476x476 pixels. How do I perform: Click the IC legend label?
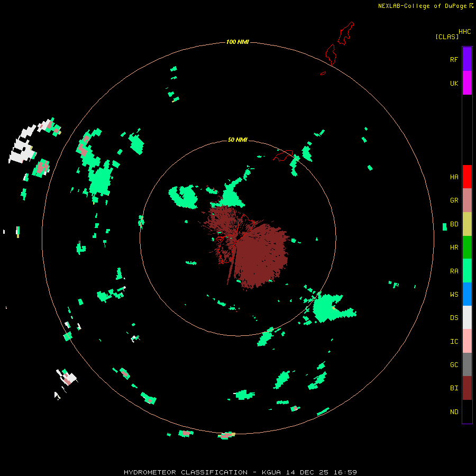click(x=454, y=341)
